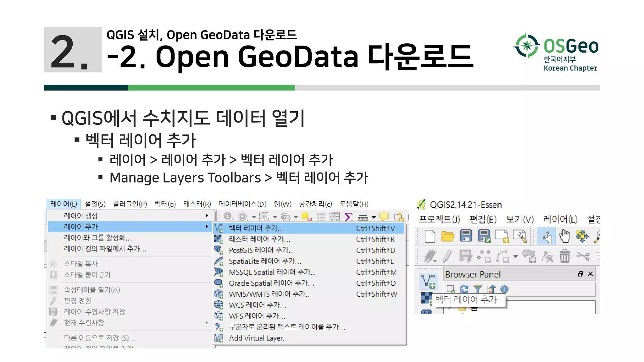Click Delete Selected trash can icon
Viewport: 644px width, 362px height.
(x=565, y=256)
